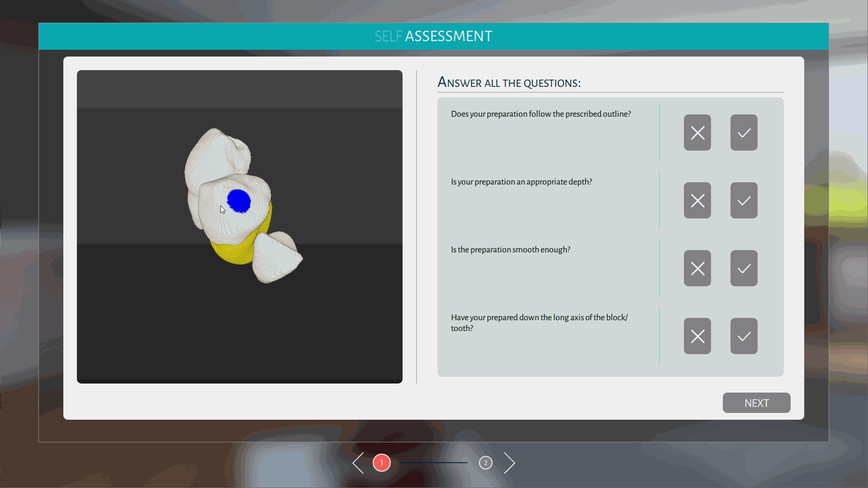
Task: Choose X for long axis question
Action: 697,336
